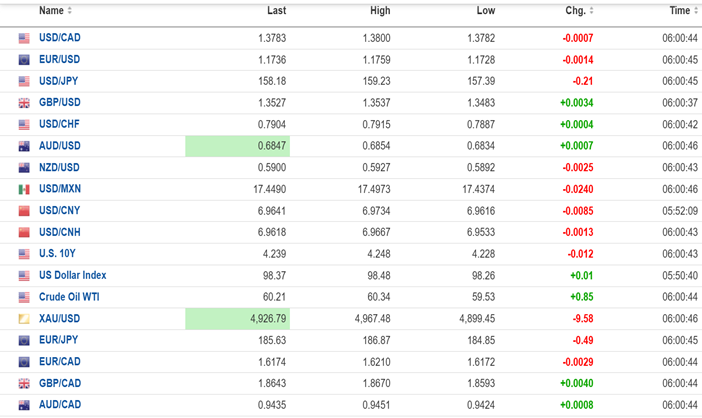702x418 pixels.
Task: Click the Chinese flag beside USD/CNY
Action: (24, 211)
